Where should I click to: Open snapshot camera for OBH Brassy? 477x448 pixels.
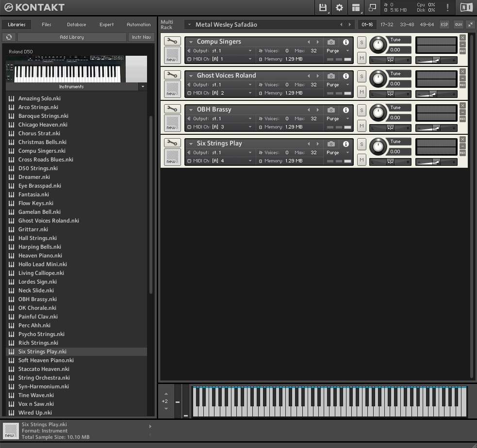[x=331, y=110]
